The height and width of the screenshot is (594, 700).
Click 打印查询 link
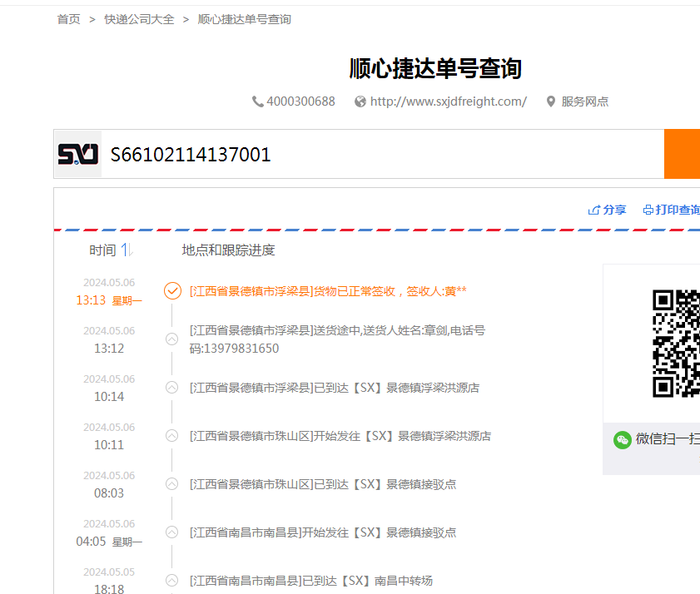point(678,210)
